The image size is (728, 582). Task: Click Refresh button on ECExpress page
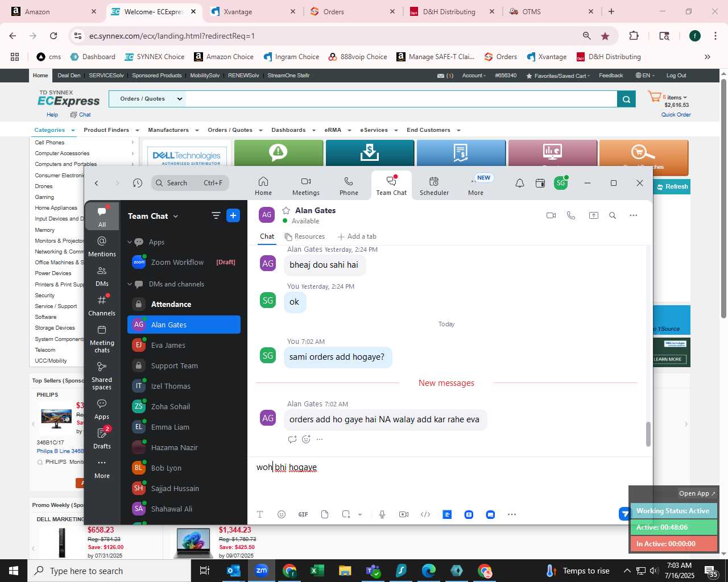672,186
